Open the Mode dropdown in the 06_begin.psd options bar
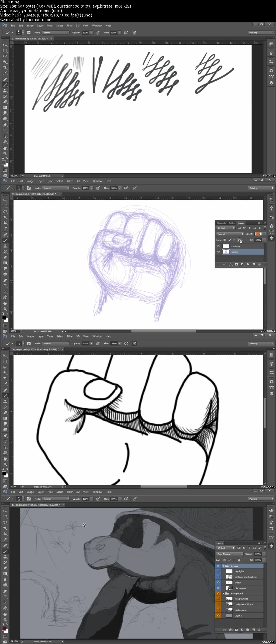276x644 pixels. coord(56,343)
